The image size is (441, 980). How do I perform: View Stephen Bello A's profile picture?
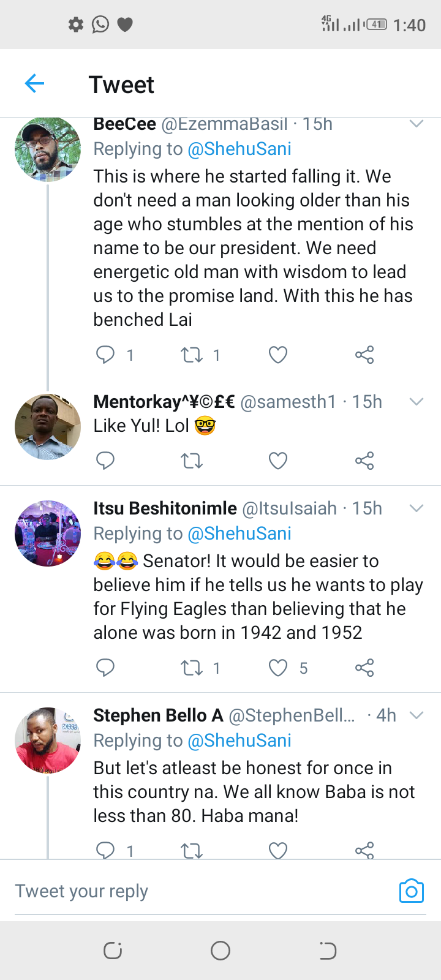tap(48, 740)
